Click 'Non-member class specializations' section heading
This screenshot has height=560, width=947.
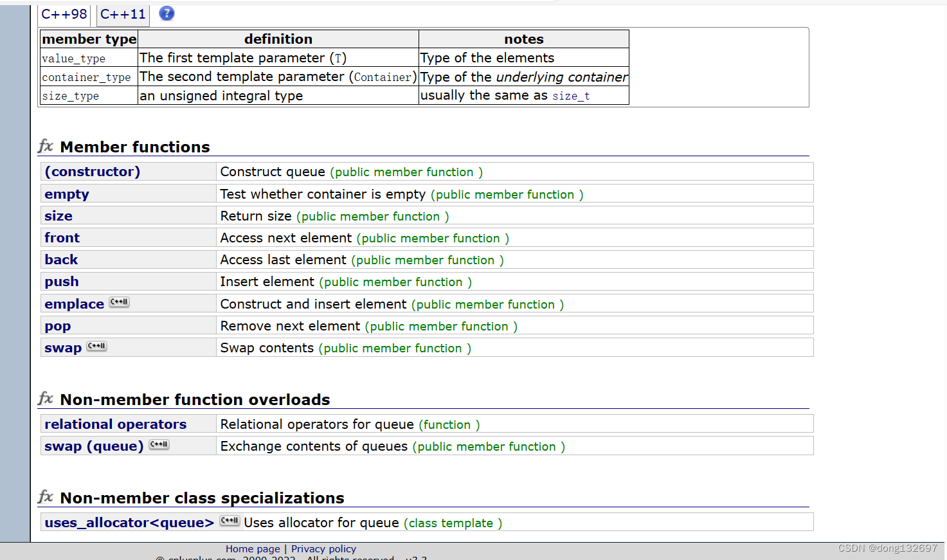(x=202, y=498)
